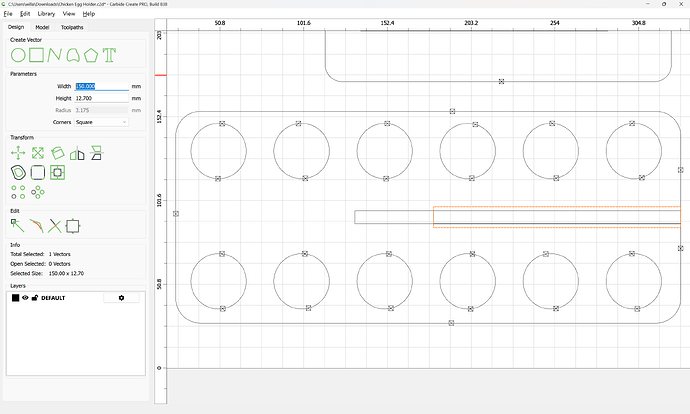Open the Edit menu

click(25, 14)
